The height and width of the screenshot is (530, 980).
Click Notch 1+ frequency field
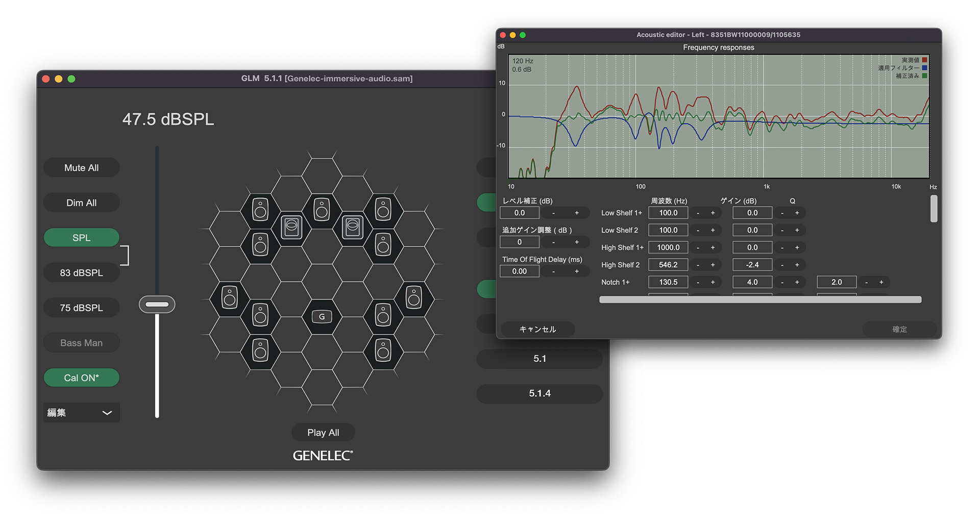668,282
